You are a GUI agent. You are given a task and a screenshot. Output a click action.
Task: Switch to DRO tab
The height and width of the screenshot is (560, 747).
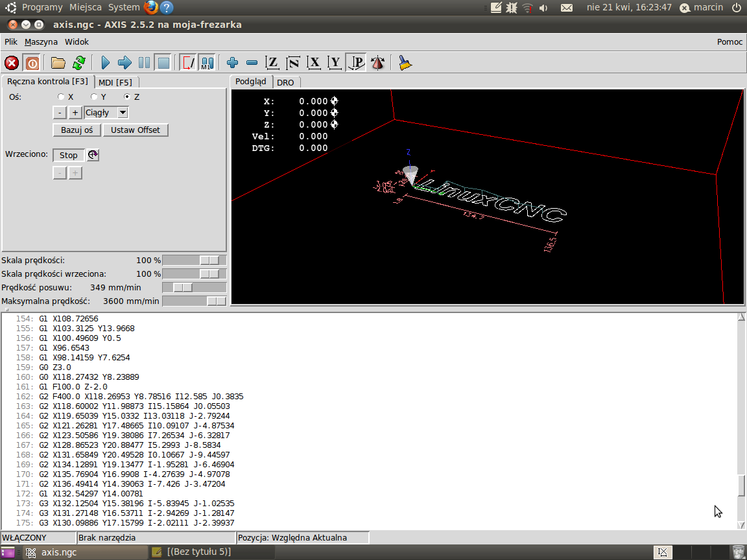[x=285, y=82]
